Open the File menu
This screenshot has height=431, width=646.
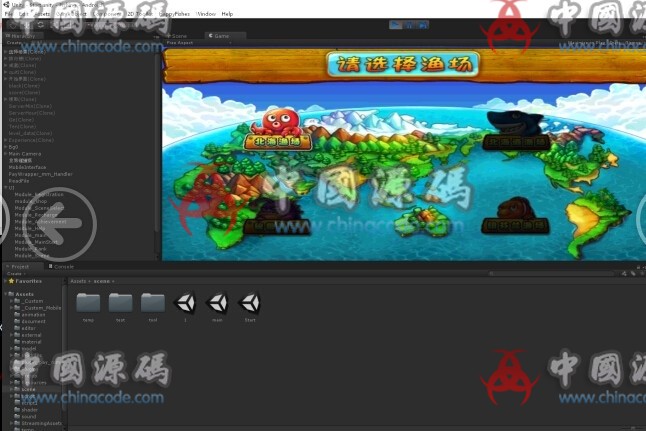(8, 14)
